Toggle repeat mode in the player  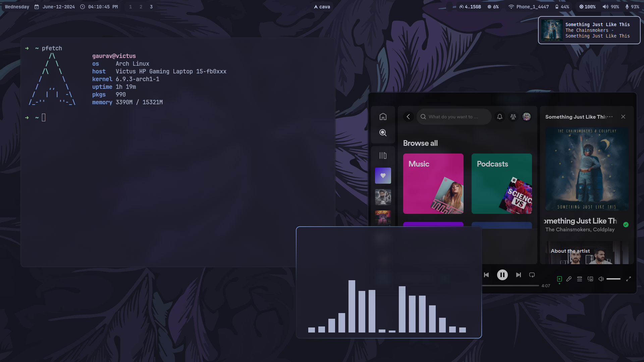[x=532, y=275]
